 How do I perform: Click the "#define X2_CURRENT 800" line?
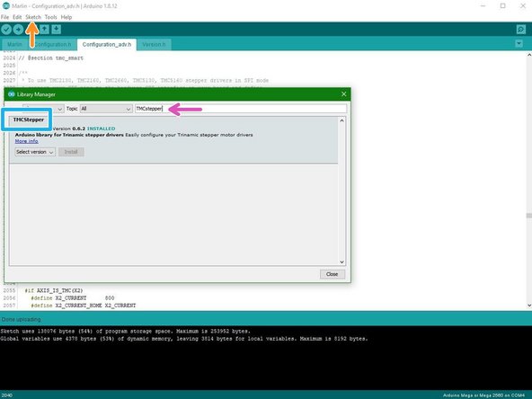[72, 297]
